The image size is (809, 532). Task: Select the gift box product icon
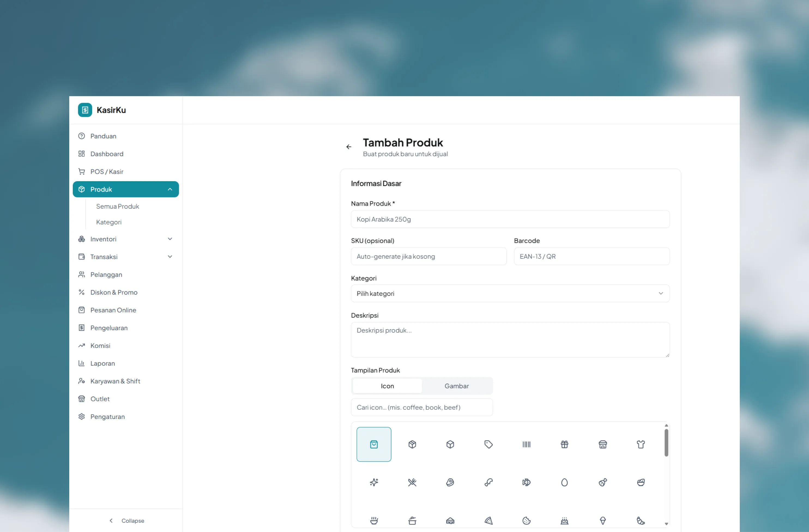(564, 444)
